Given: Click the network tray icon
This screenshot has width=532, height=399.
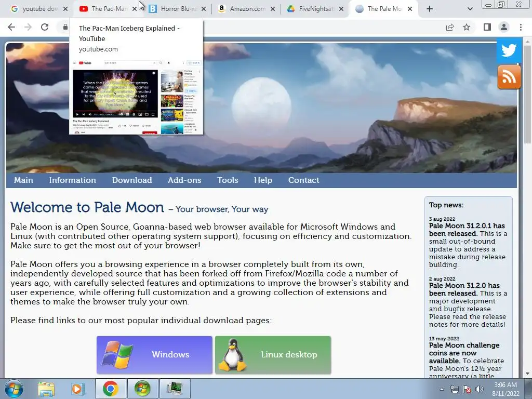Looking at the screenshot, I should 454,389.
